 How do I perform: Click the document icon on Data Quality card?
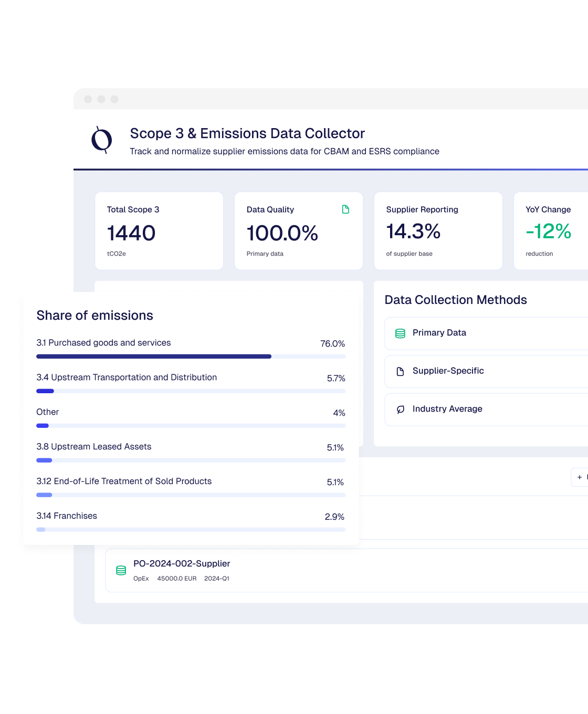point(345,209)
